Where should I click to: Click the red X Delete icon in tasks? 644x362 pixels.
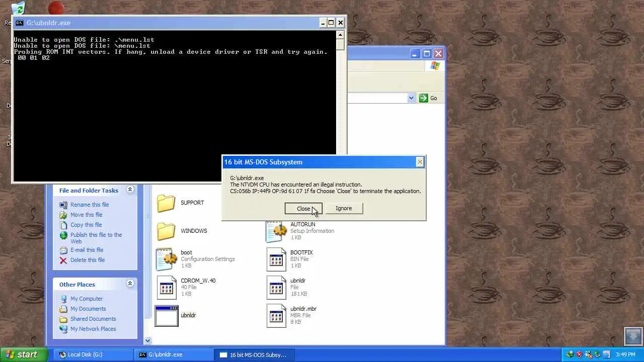click(63, 260)
